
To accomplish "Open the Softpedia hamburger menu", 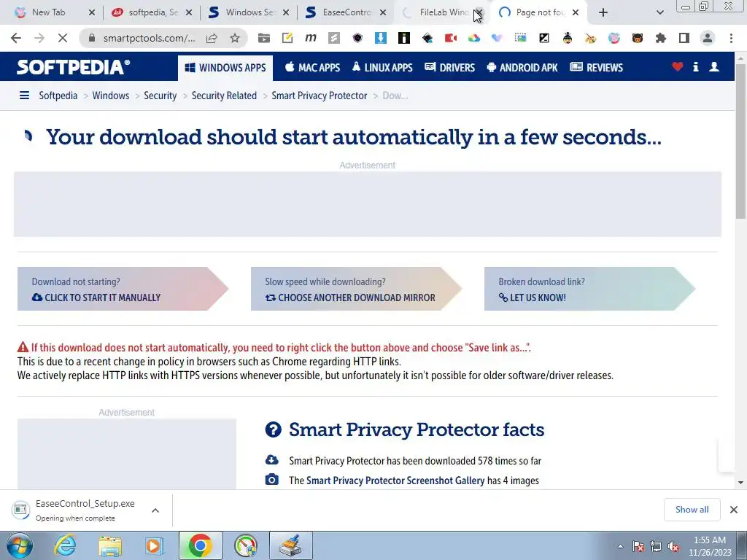I will [x=24, y=96].
